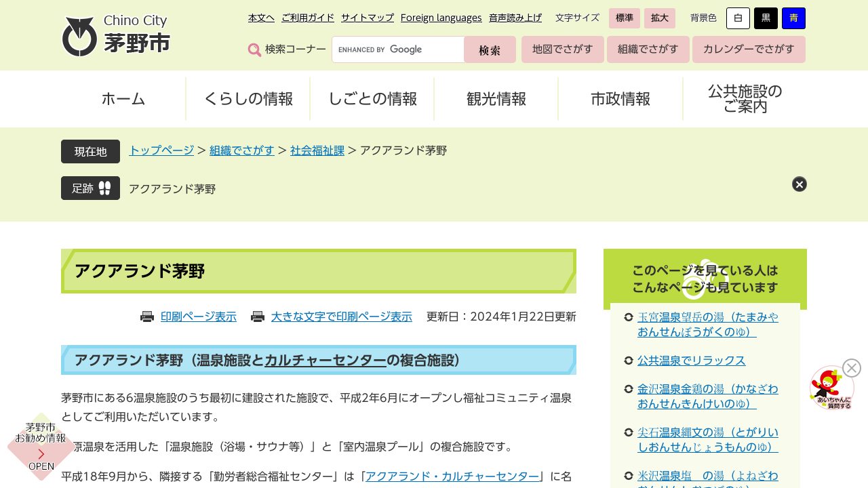Click the 検索 search button
Viewport: 868px width, 488px height.
click(x=490, y=49)
